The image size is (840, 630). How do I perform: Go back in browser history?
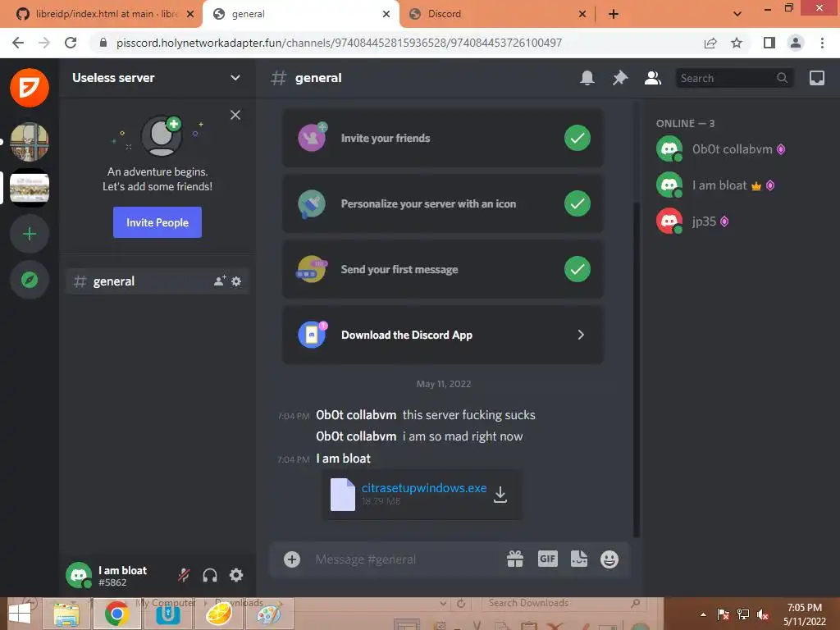[x=18, y=43]
